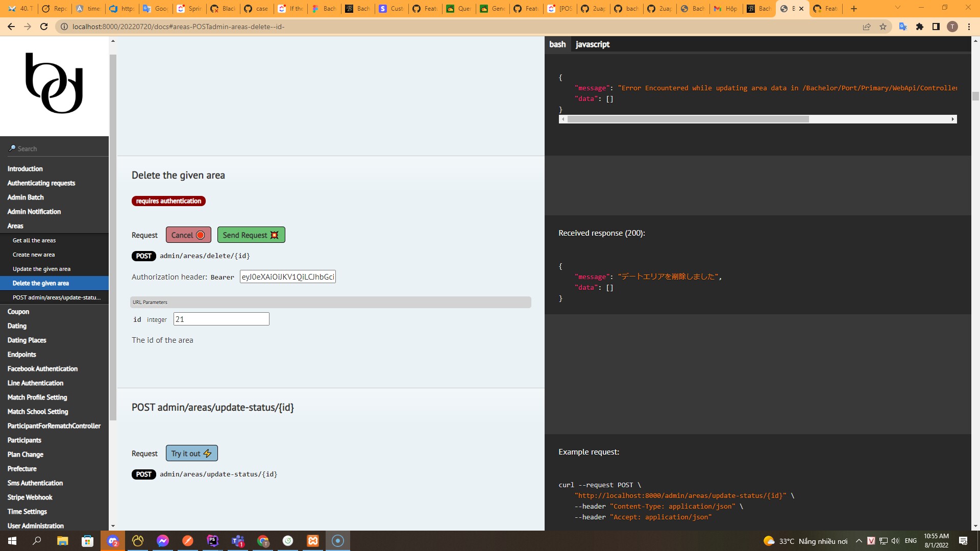
Task: Open the Chrome three-dot menu
Action: (969, 27)
